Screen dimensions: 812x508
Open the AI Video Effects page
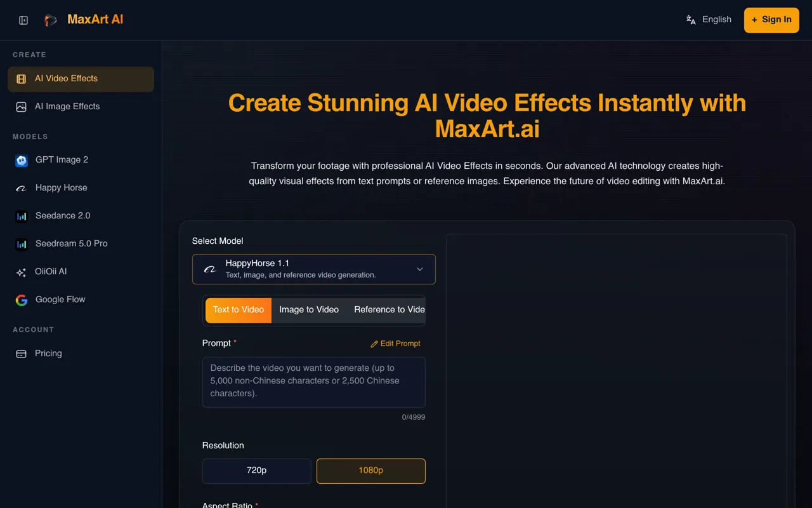[81, 79]
